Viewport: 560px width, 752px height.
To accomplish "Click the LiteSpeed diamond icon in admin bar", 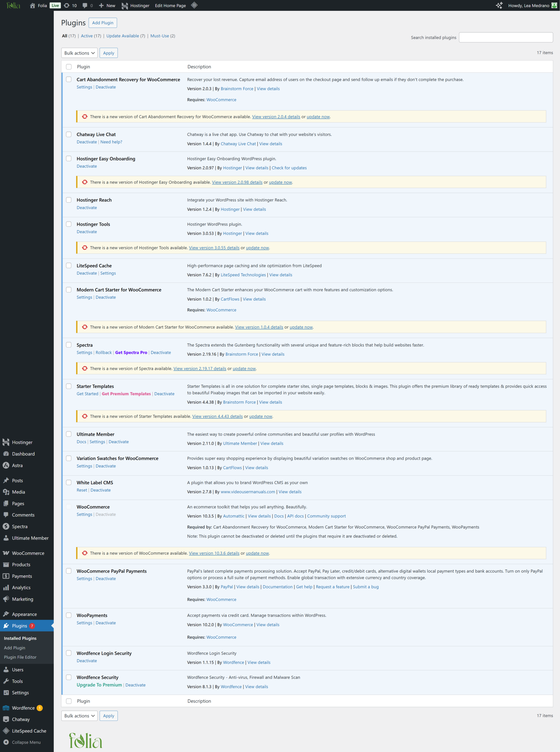I will pyautogui.click(x=194, y=5).
